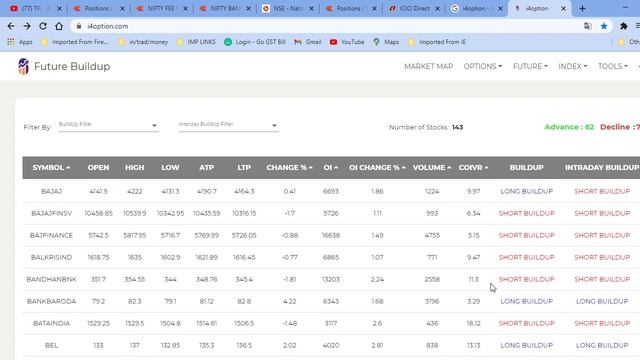
Task: Close the active i4option tab
Action: (564, 9)
